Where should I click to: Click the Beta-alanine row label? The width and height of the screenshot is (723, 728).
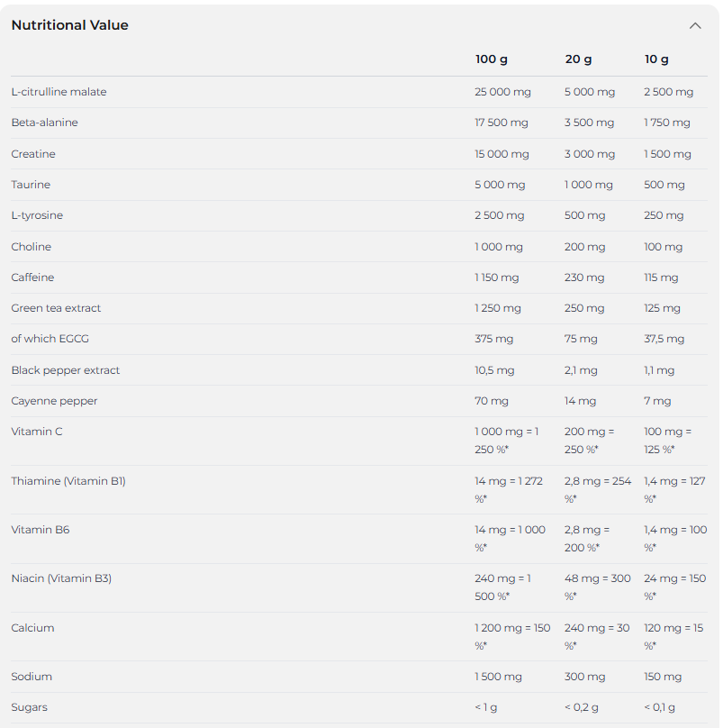[44, 123]
